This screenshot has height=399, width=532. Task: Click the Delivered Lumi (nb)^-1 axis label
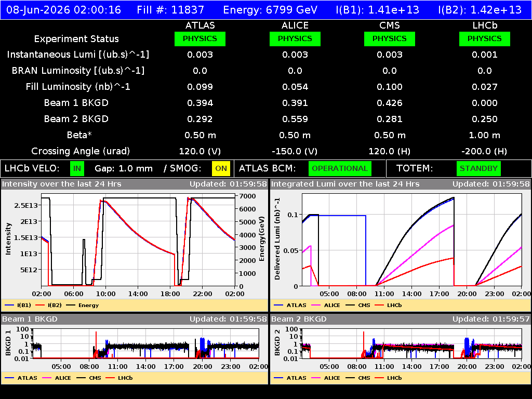click(x=277, y=238)
